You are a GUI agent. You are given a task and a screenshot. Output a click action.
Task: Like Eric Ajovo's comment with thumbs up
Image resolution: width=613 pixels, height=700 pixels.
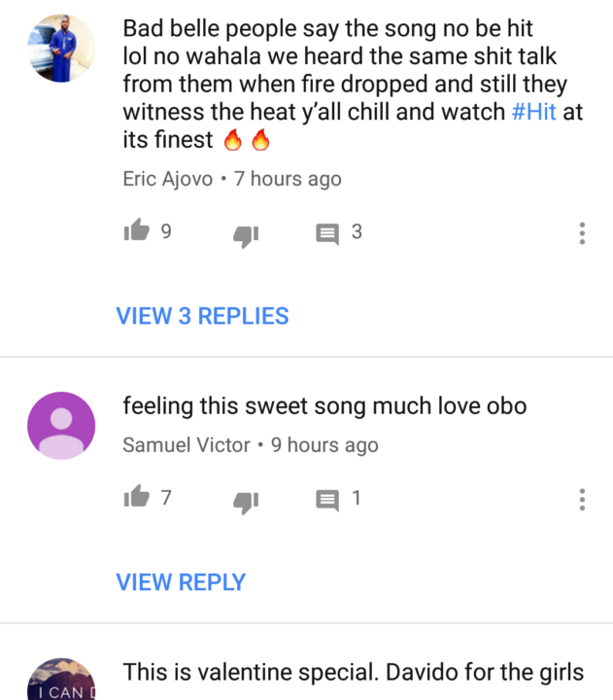coord(137,230)
